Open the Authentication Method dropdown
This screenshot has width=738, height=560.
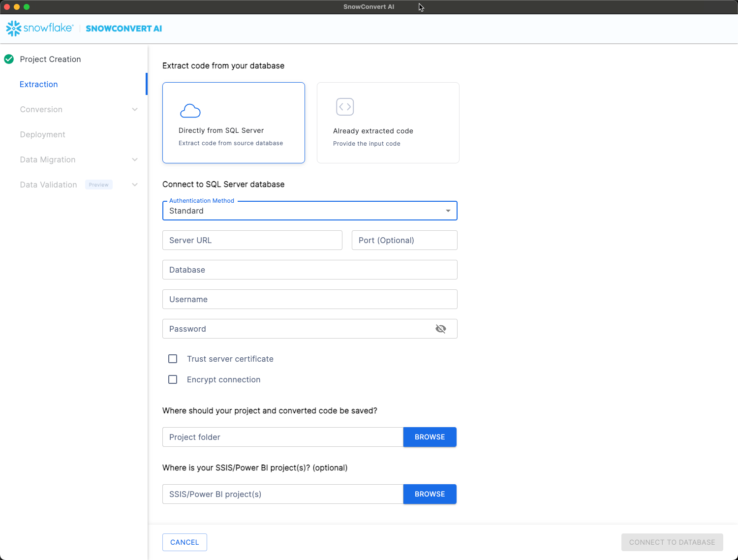click(x=309, y=211)
